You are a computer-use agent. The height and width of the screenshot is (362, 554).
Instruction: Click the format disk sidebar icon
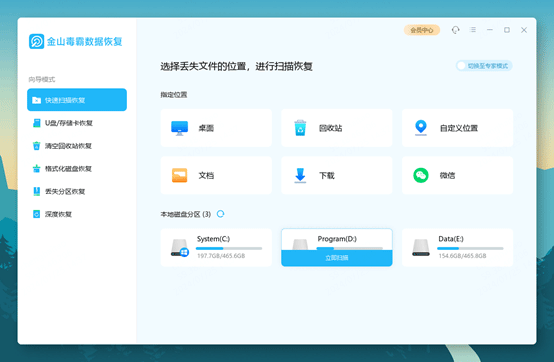click(36, 169)
